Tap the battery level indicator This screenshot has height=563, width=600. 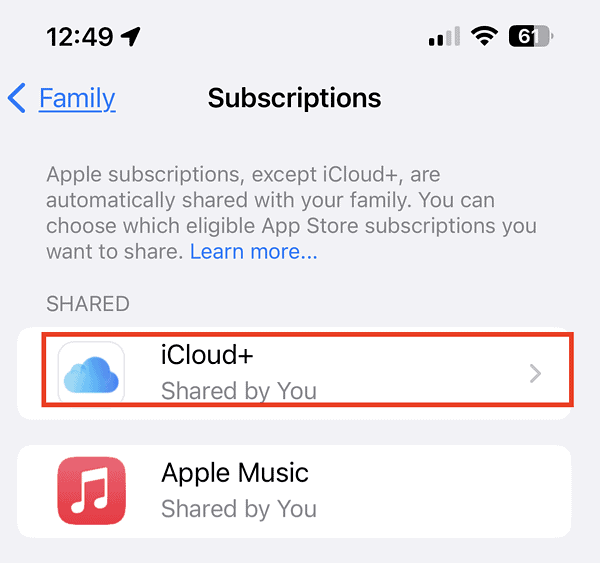tap(531, 37)
